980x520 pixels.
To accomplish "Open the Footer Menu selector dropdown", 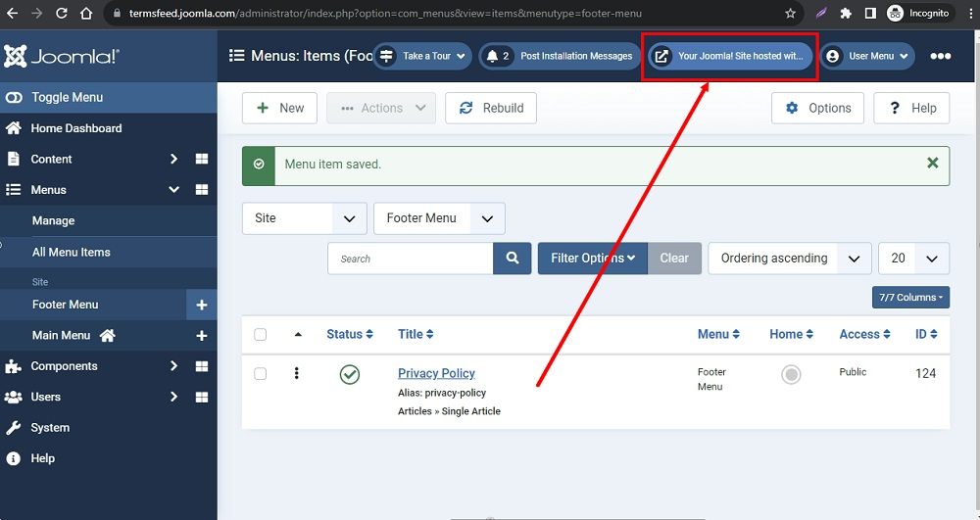I will point(439,218).
